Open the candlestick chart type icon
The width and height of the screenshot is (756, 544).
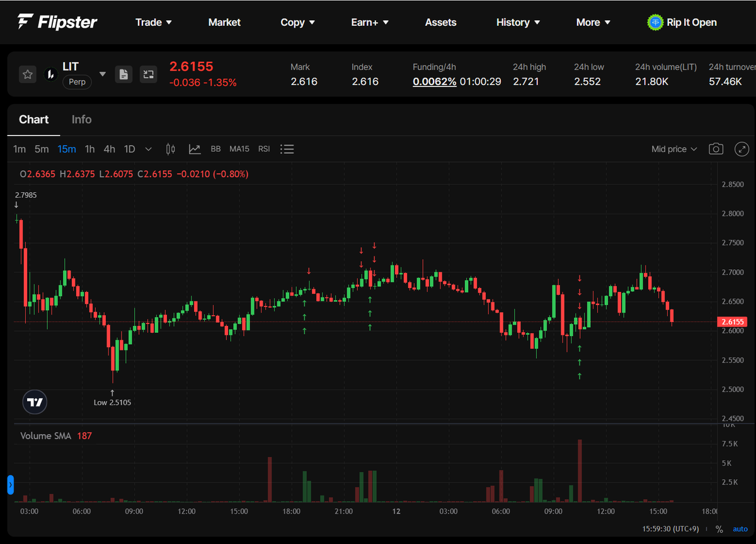(x=170, y=149)
